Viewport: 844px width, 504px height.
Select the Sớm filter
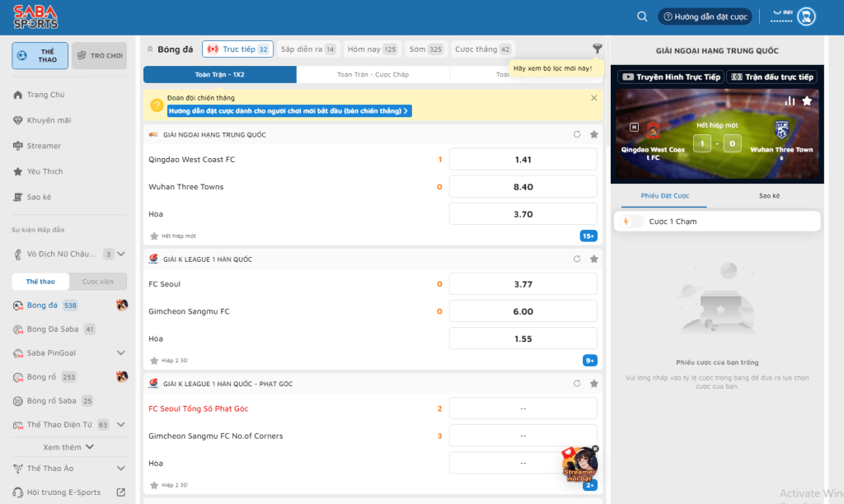click(x=425, y=49)
